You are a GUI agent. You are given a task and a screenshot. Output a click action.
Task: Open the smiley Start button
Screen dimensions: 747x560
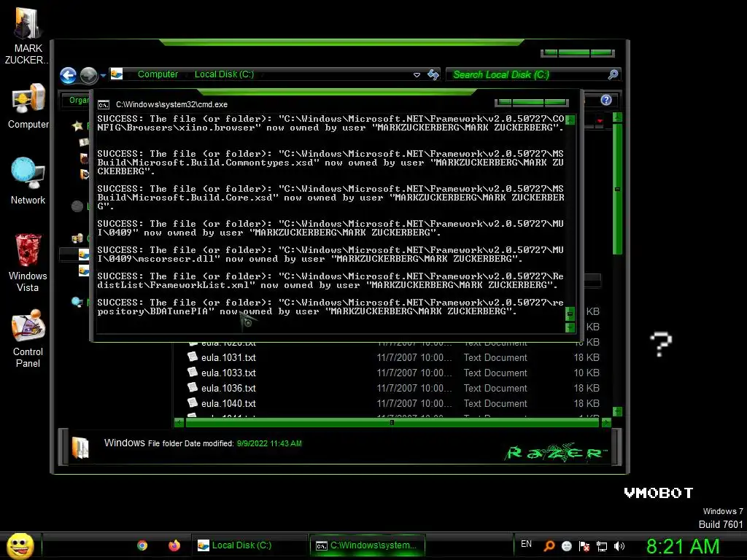tap(20, 545)
